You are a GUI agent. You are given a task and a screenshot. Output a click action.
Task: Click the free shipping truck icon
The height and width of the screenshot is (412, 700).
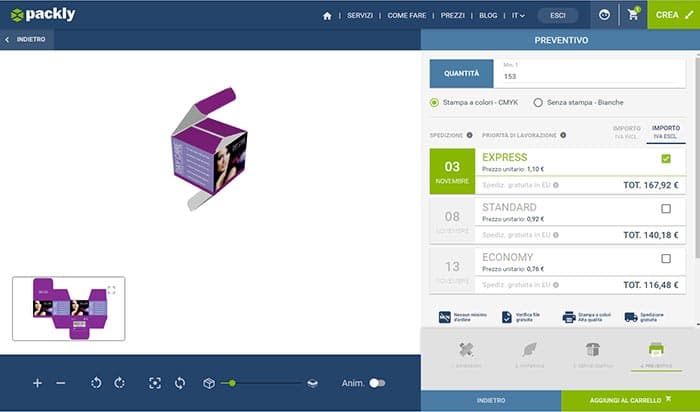tap(631, 317)
